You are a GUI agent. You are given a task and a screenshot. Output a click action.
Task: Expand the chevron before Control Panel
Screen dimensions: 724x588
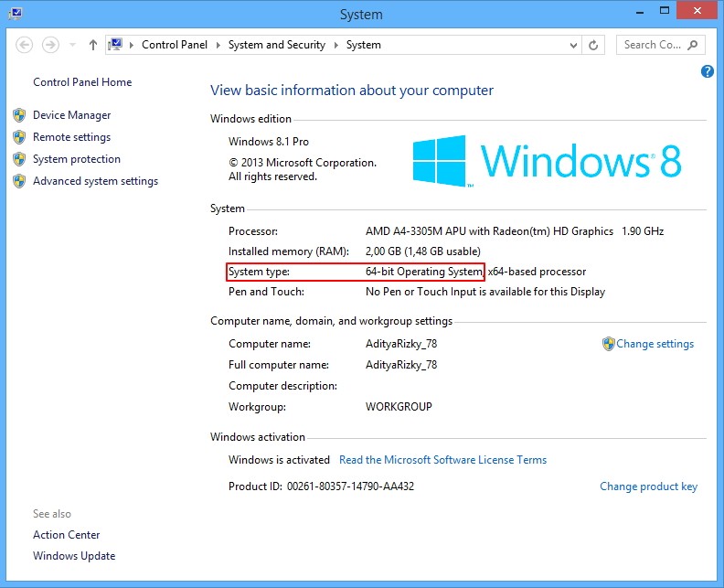coord(132,45)
